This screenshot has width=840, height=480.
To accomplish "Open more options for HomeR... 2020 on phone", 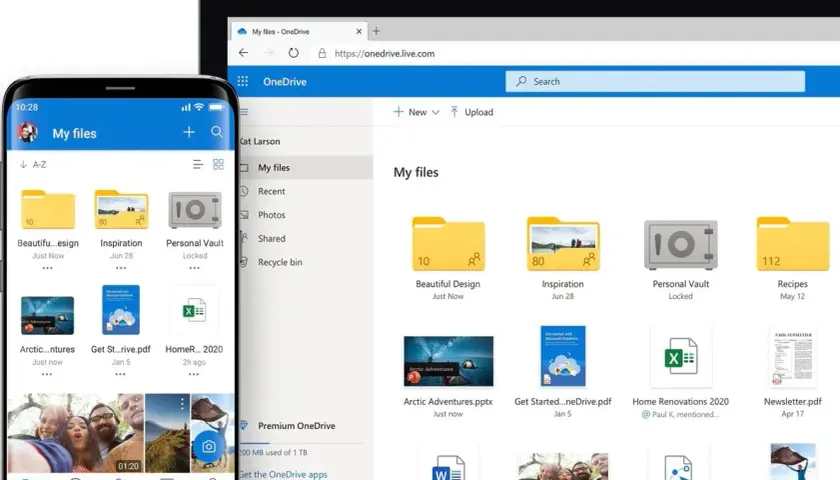I will (x=194, y=374).
